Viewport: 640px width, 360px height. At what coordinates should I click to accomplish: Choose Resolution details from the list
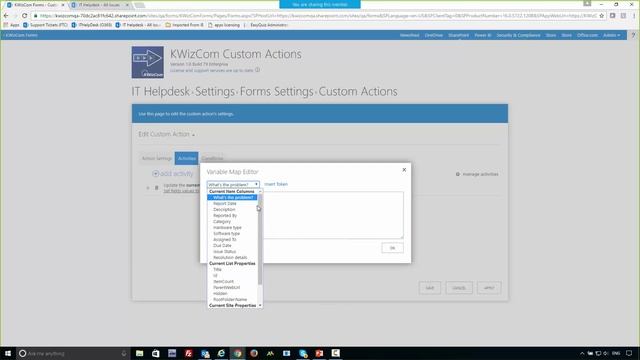tap(230, 258)
